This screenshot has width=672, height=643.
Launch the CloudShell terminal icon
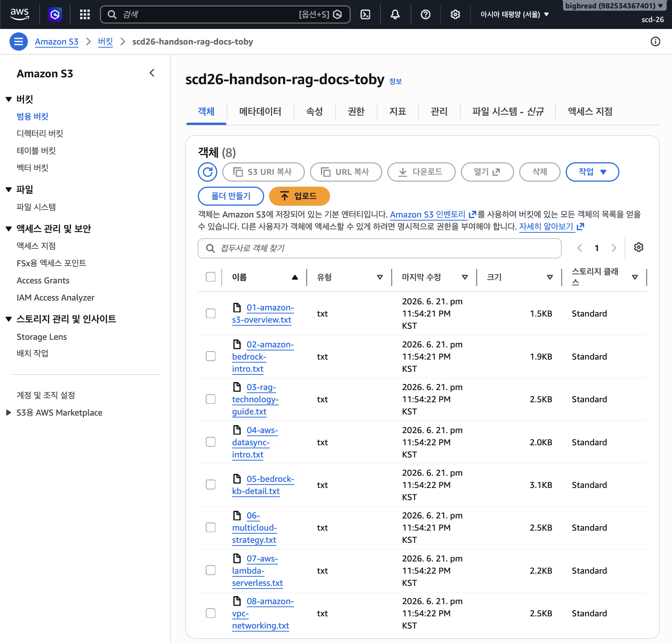(365, 14)
